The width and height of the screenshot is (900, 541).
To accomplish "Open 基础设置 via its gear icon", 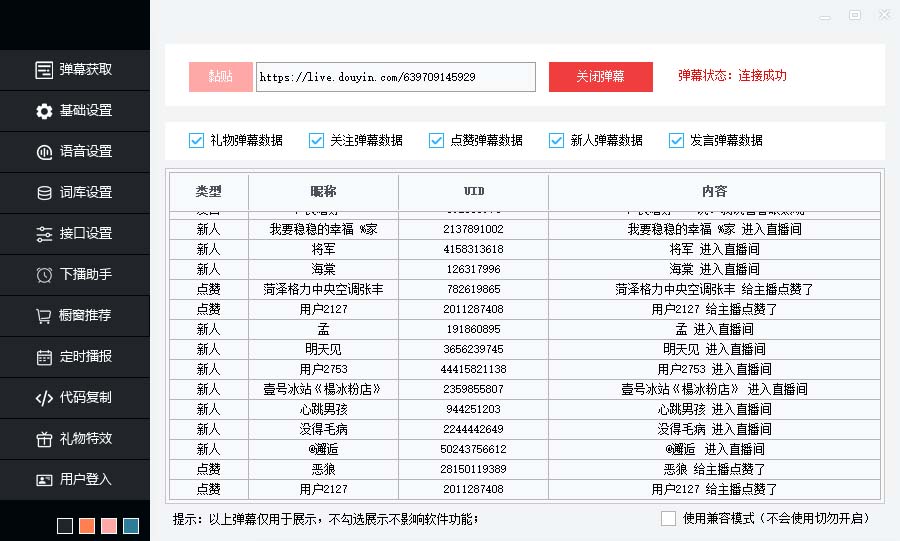I will (44, 111).
